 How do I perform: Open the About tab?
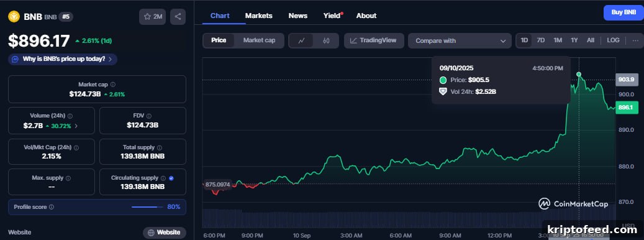(366, 16)
